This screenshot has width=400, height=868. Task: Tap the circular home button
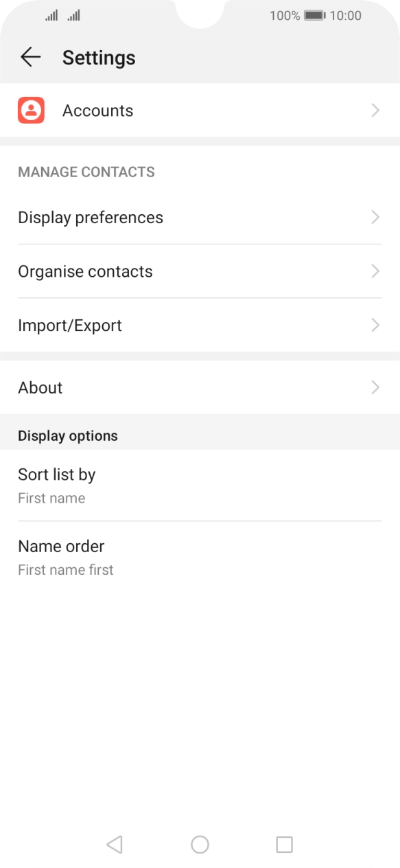tap(200, 845)
